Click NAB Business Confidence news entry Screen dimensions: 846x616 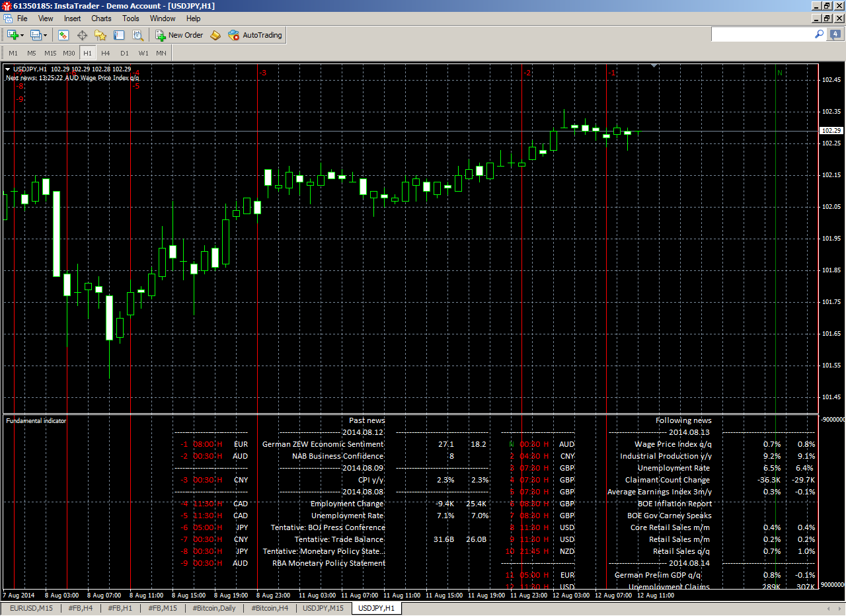[338, 456]
